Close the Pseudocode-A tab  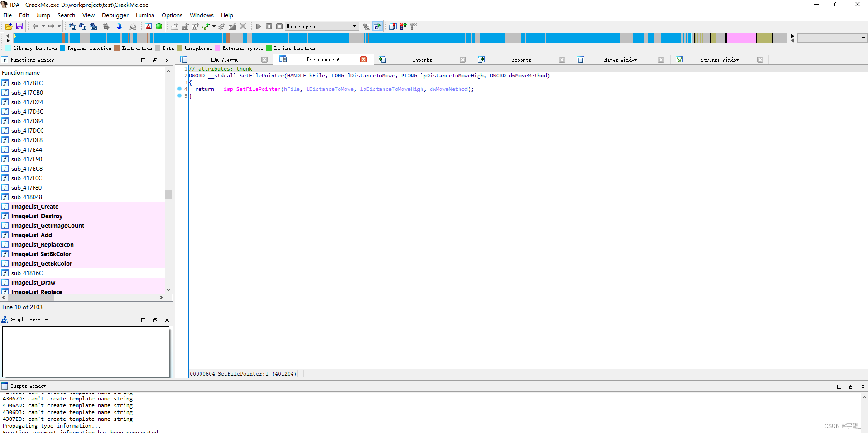pyautogui.click(x=364, y=59)
